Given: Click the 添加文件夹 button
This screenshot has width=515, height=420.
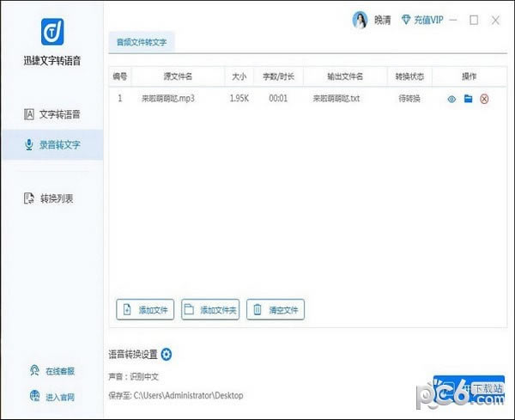Looking at the screenshot, I should tap(210, 310).
